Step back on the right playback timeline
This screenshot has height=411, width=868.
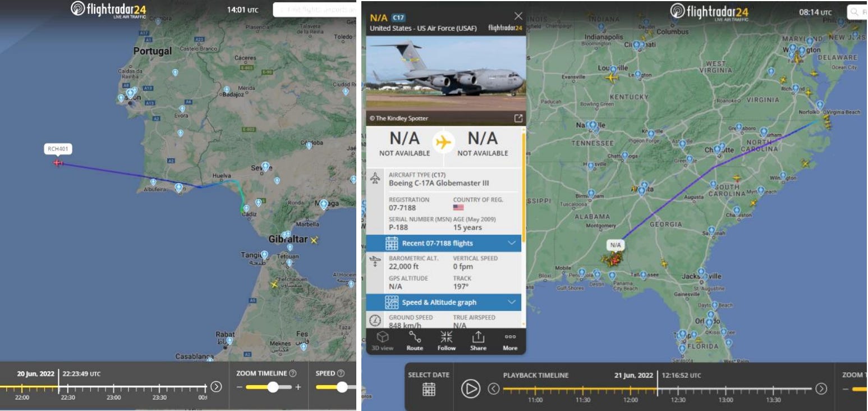coord(493,389)
